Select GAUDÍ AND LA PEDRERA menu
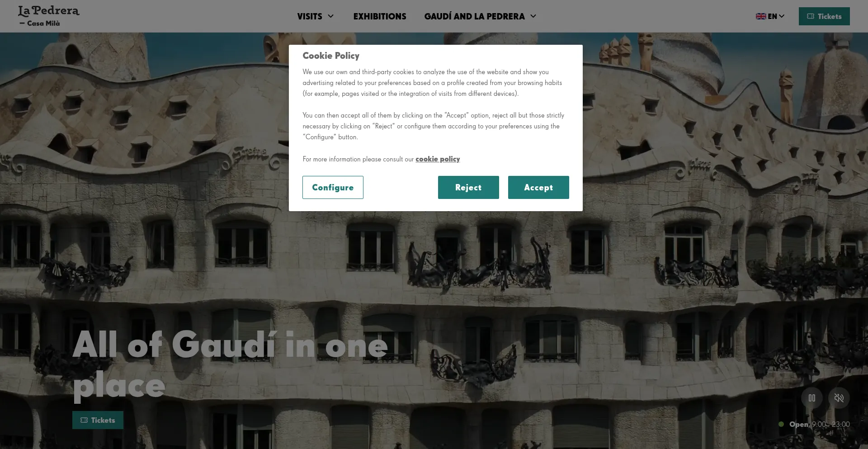The height and width of the screenshot is (449, 868). [474, 16]
